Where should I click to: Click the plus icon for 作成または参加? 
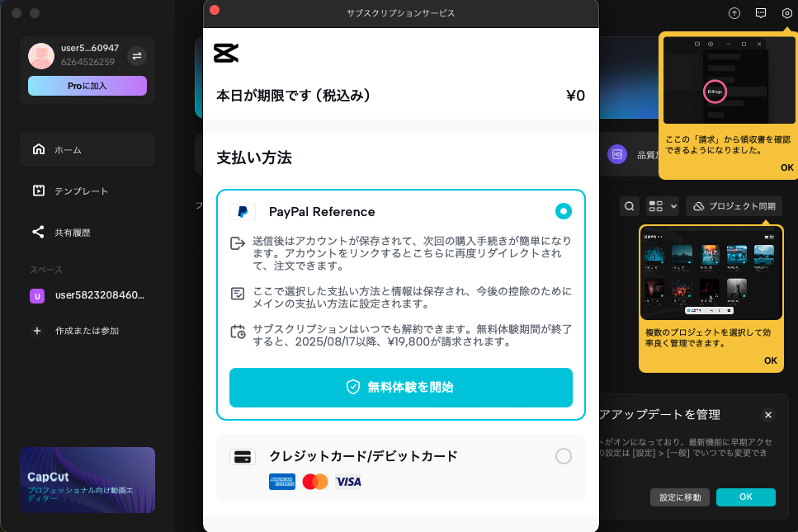click(x=37, y=331)
